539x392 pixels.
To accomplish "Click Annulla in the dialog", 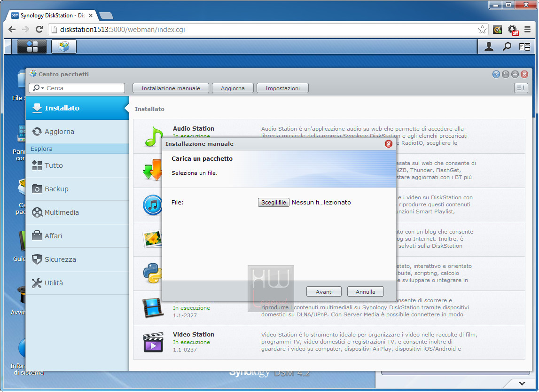I will (x=366, y=291).
